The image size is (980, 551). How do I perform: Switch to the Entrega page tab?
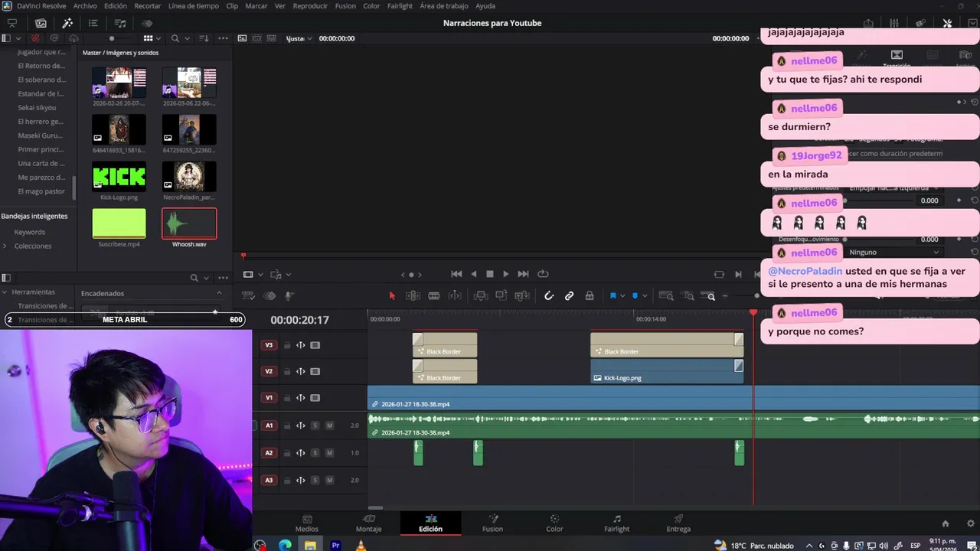pos(678,523)
